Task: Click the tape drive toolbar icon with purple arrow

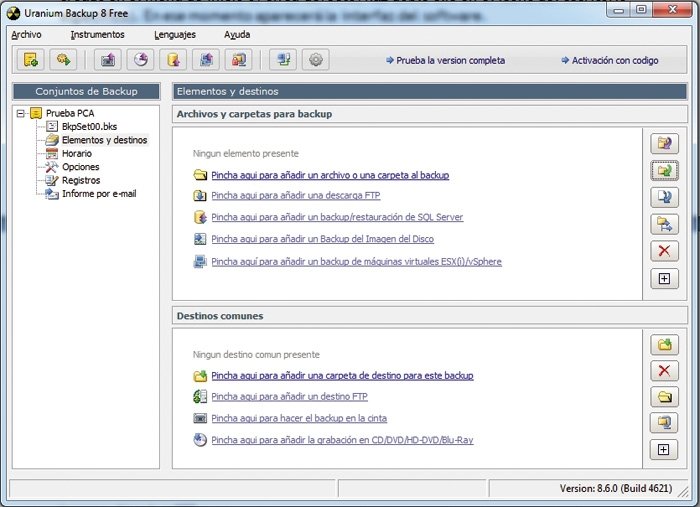Action: click(x=108, y=60)
